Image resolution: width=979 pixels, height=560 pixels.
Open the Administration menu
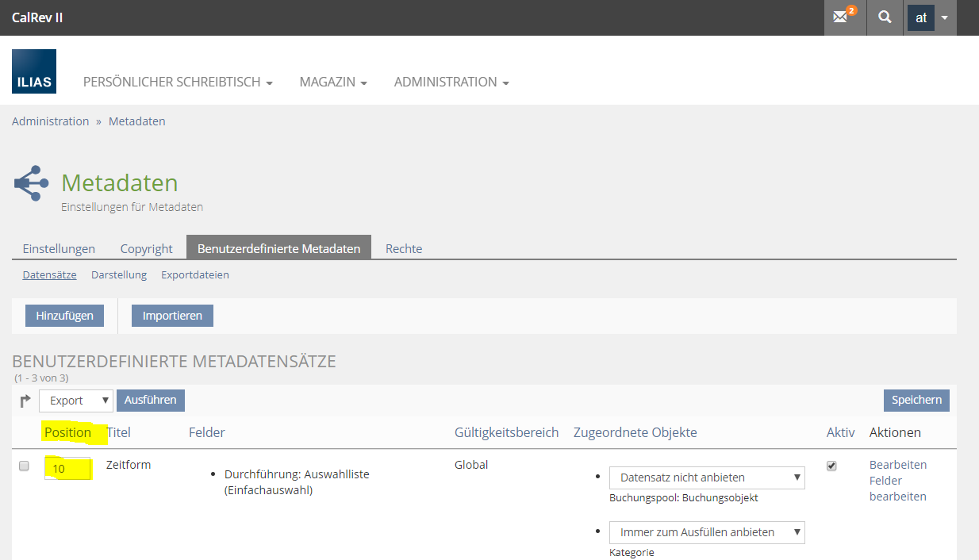point(451,82)
